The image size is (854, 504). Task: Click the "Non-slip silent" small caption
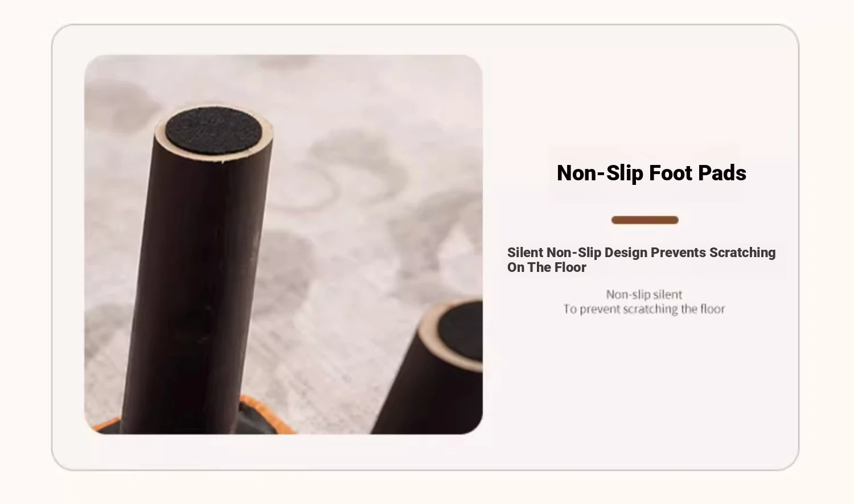pos(644,294)
